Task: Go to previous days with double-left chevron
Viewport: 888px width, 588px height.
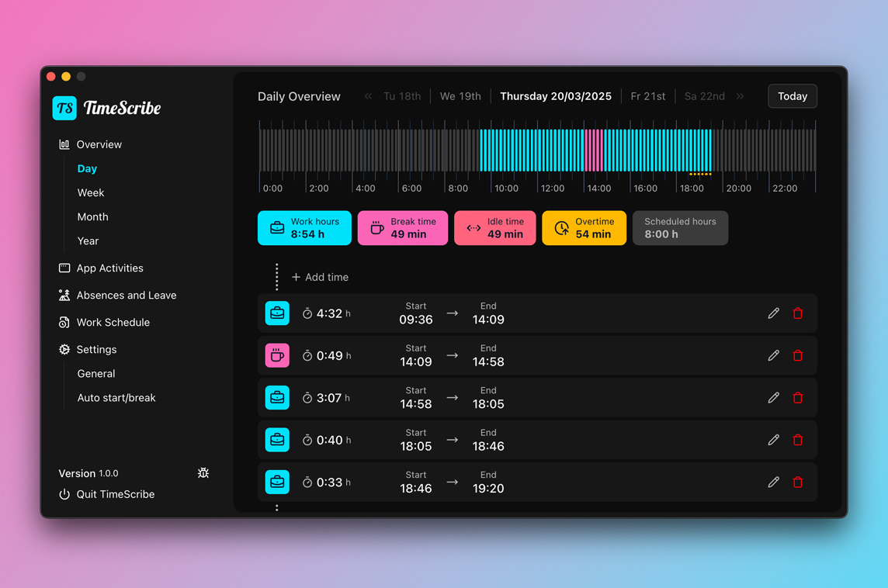Action: point(368,96)
